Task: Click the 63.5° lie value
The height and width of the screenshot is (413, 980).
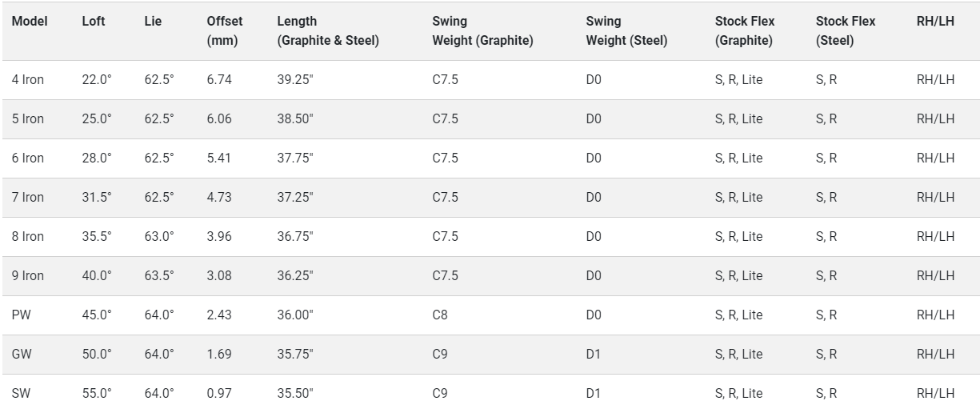Action: (x=159, y=275)
